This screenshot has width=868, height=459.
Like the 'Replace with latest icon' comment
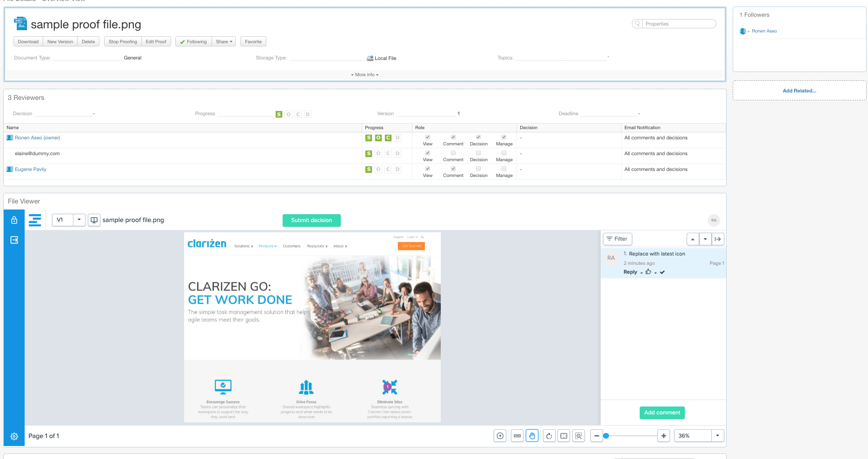tap(648, 272)
